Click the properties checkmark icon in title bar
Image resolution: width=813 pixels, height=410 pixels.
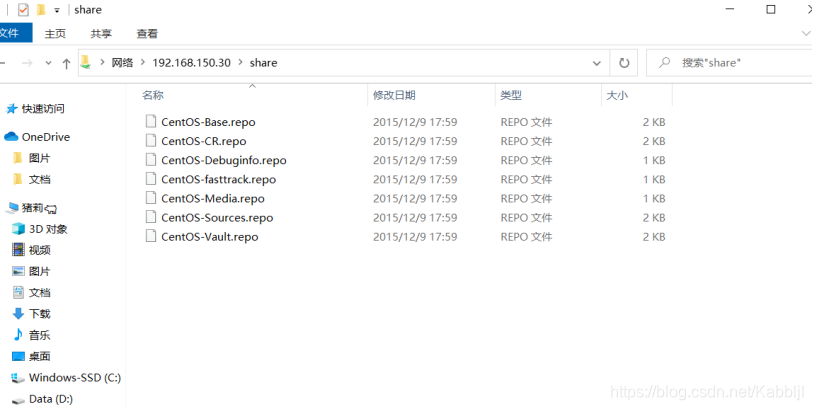pos(23,10)
